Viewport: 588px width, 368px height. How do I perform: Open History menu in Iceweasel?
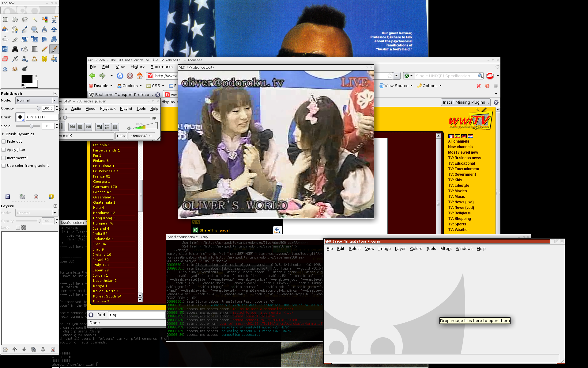138,67
